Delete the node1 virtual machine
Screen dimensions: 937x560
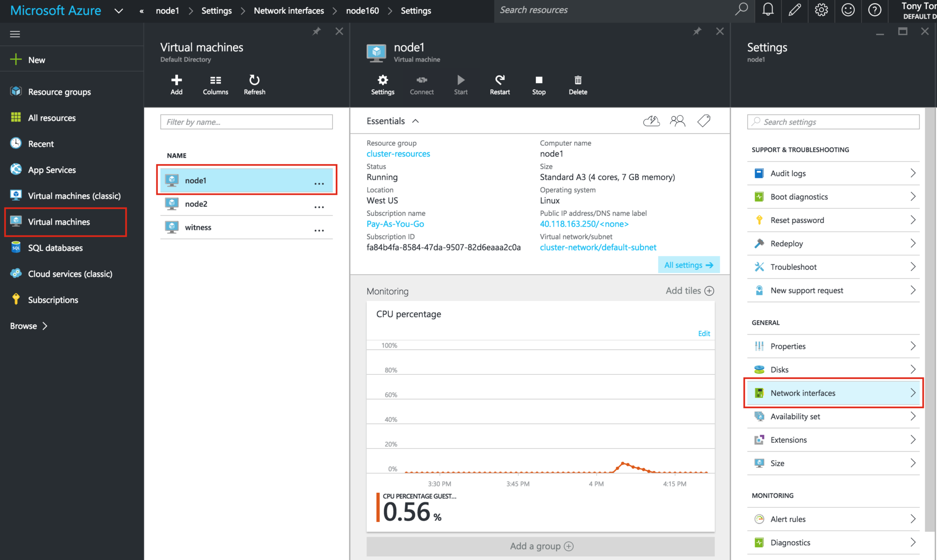coord(577,85)
